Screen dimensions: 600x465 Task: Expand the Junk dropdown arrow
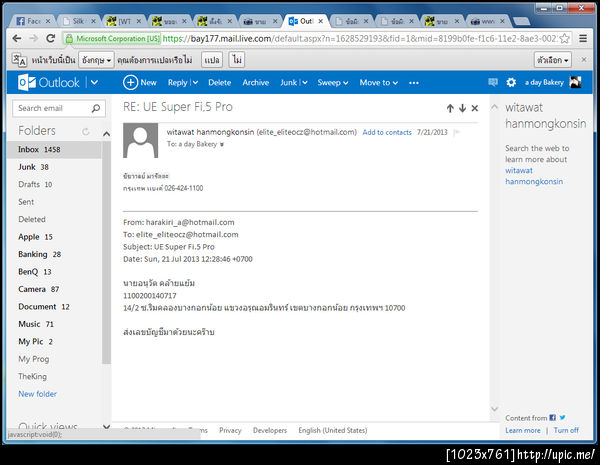tap(304, 82)
